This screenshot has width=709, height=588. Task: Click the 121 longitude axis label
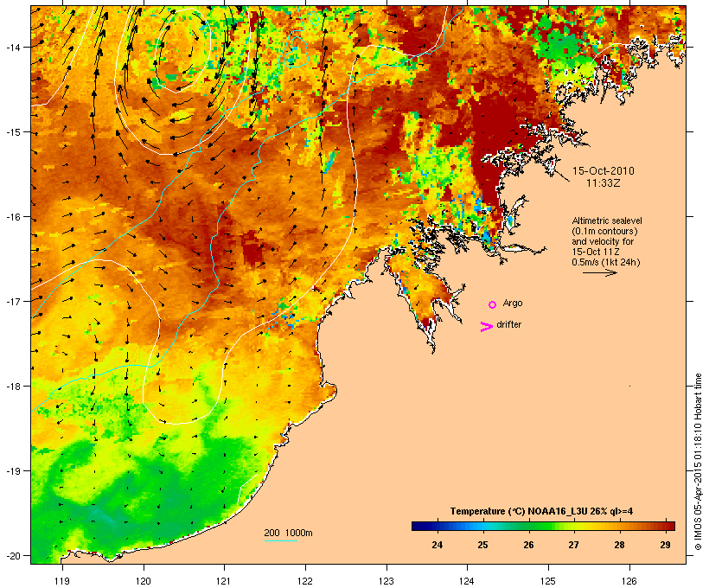(x=224, y=581)
